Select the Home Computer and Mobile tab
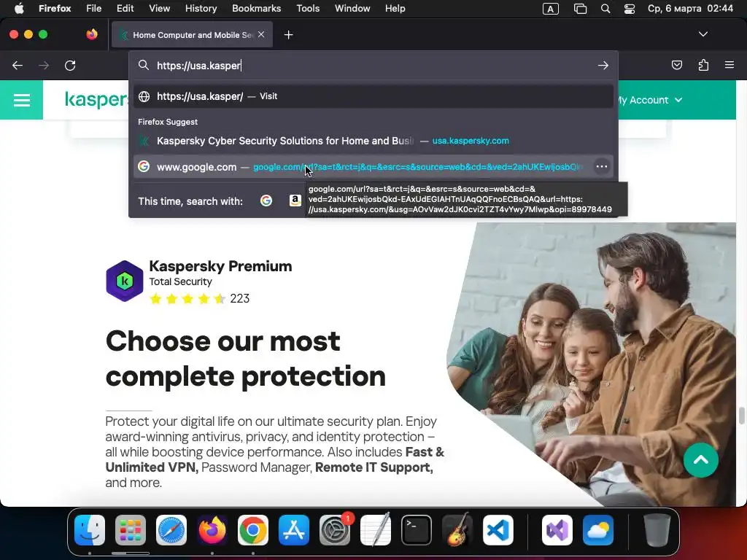747x560 pixels. click(192, 35)
